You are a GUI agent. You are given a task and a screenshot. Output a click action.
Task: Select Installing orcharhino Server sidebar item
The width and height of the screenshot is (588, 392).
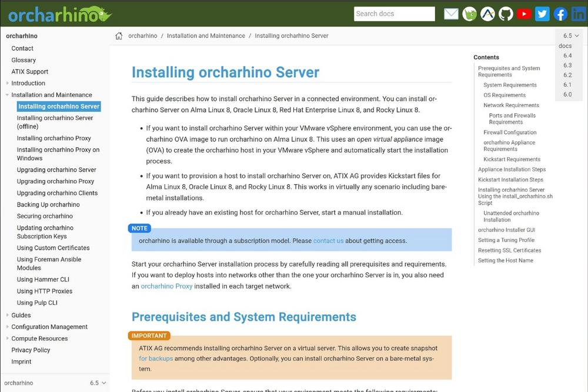(x=59, y=107)
